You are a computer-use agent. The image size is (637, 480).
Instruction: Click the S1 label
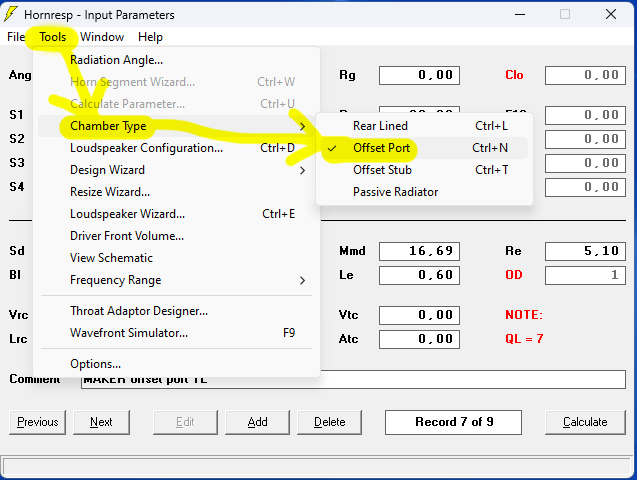pyautogui.click(x=16, y=115)
